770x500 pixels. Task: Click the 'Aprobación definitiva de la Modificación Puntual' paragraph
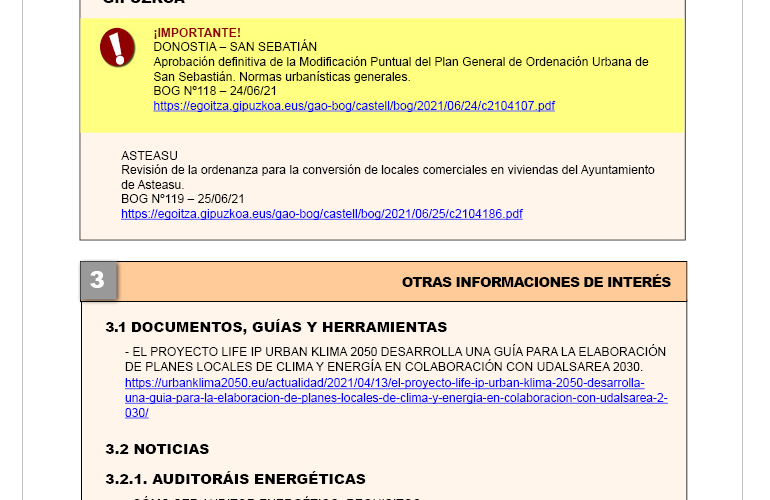click(x=401, y=69)
